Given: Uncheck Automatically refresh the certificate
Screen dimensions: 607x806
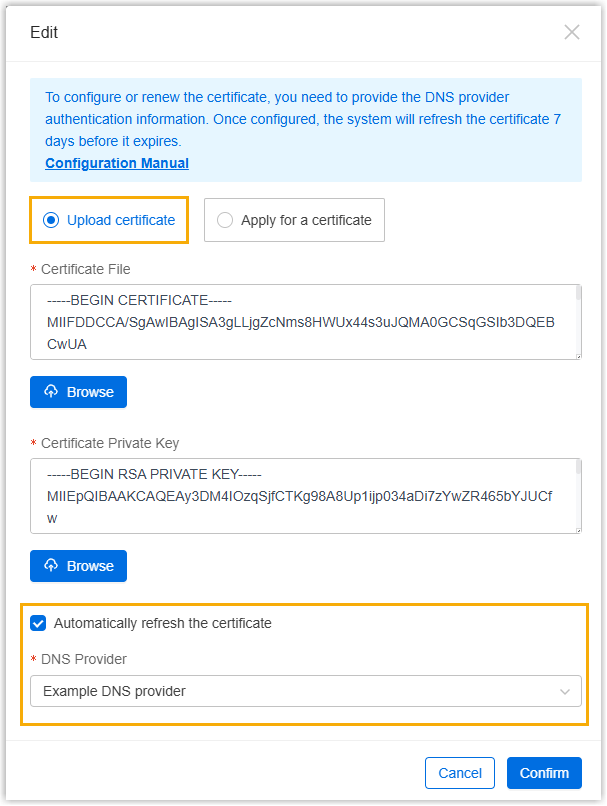Looking at the screenshot, I should (x=39, y=623).
